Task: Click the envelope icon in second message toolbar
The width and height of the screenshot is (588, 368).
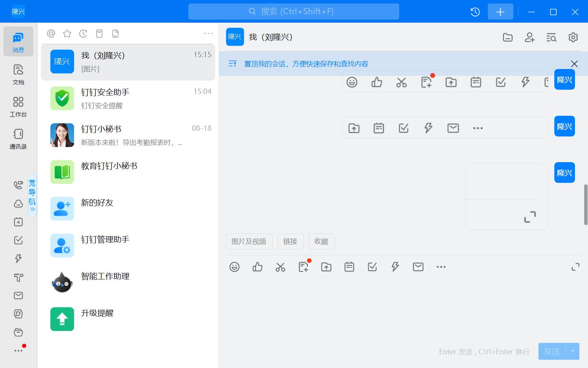Action: (x=453, y=128)
